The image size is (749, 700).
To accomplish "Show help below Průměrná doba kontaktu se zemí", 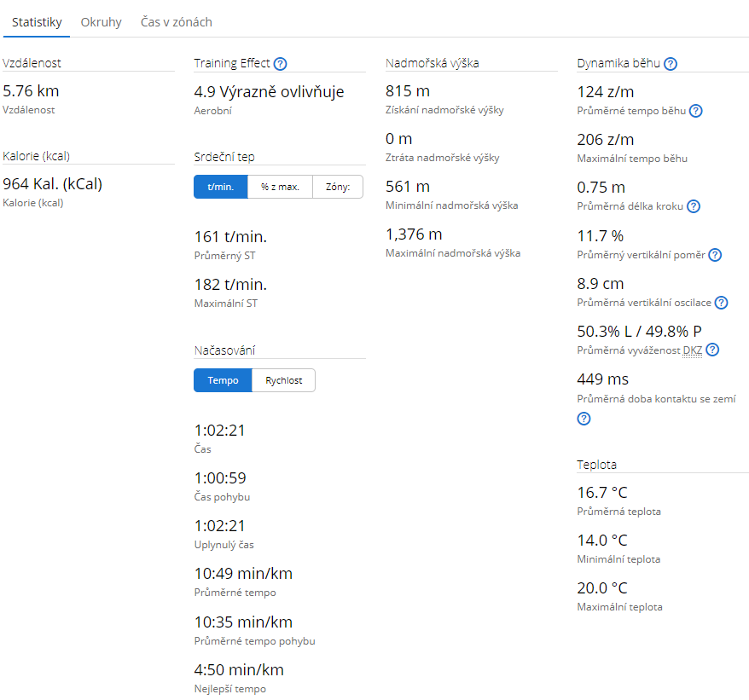I will click(x=584, y=418).
